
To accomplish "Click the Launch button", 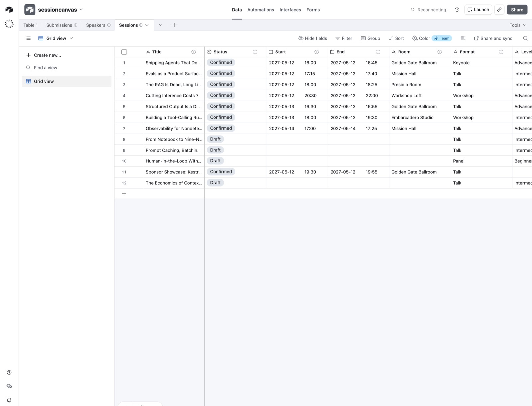I will click(x=478, y=10).
